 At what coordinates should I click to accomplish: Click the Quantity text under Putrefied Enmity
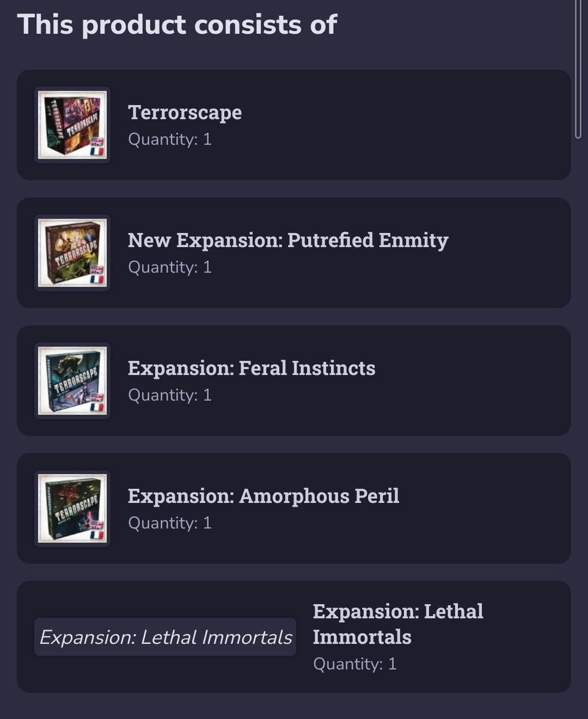tap(170, 268)
